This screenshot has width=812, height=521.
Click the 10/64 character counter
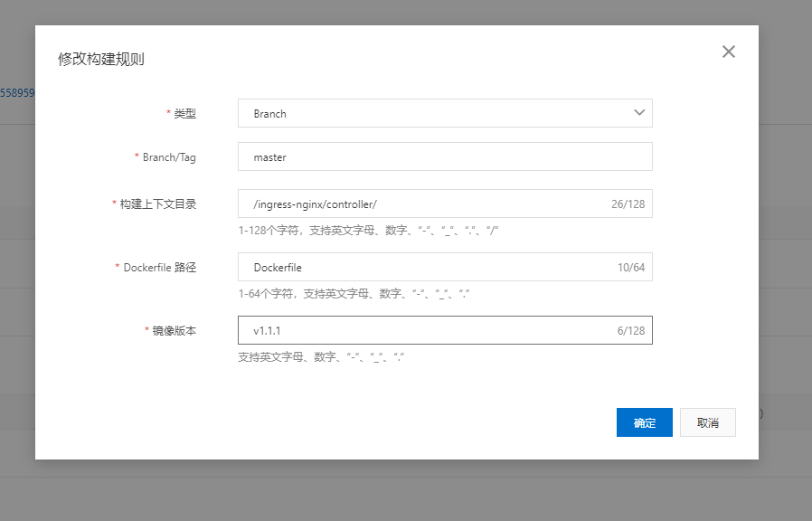(x=630, y=267)
